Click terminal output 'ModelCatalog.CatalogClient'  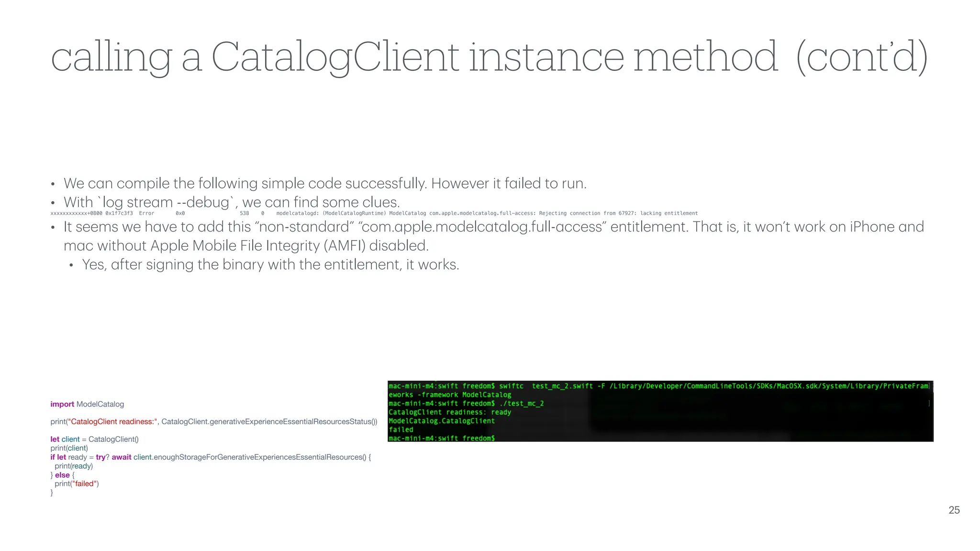point(442,421)
